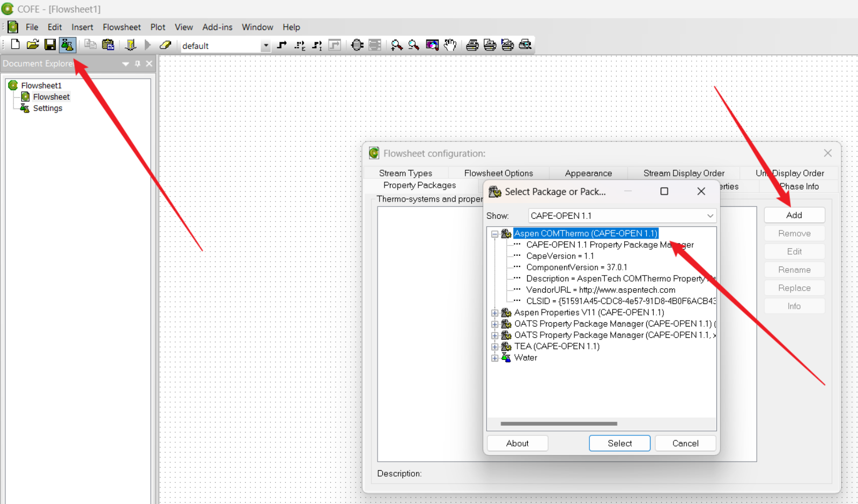The image size is (858, 504).
Task: Click the flowsheet configuration flask icon
Action: 67,45
